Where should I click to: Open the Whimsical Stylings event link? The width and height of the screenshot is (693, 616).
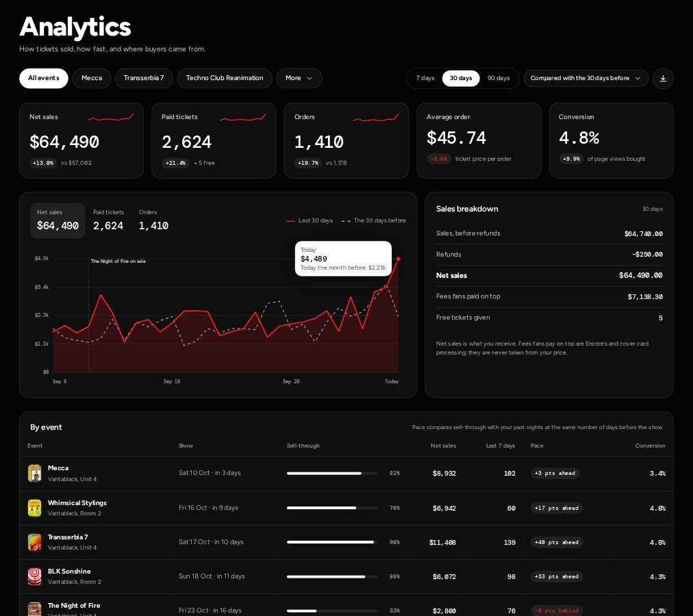pos(77,503)
